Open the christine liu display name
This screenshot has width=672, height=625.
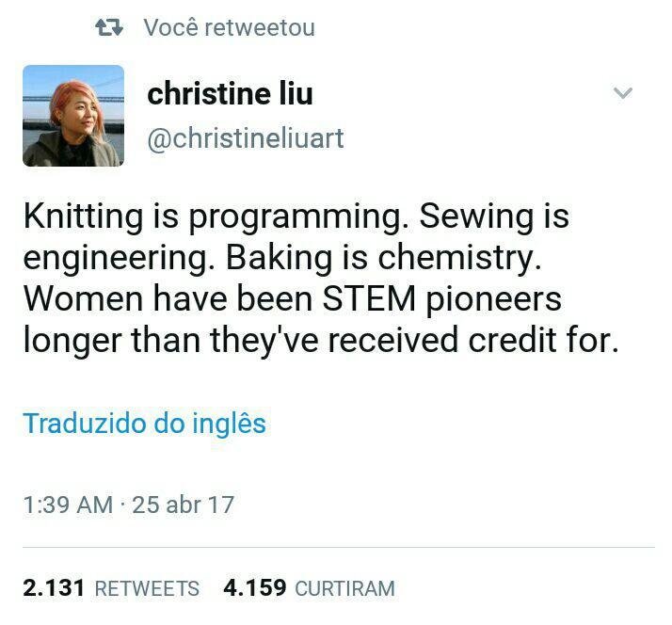(230, 93)
